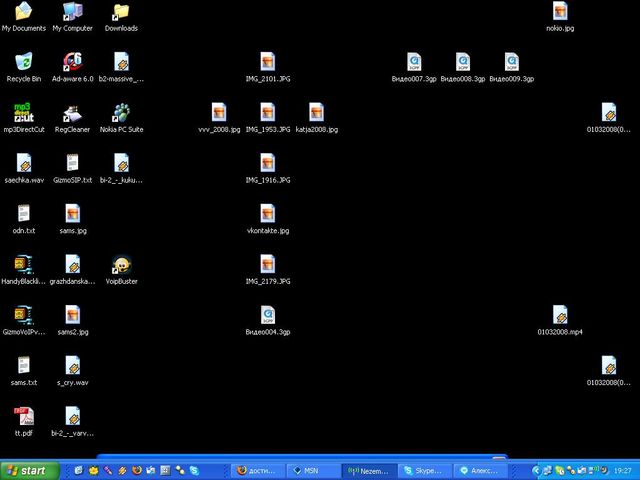This screenshot has height=480, width=640.
Task: Open the Downloads folder shortcut
Action: pos(121,12)
